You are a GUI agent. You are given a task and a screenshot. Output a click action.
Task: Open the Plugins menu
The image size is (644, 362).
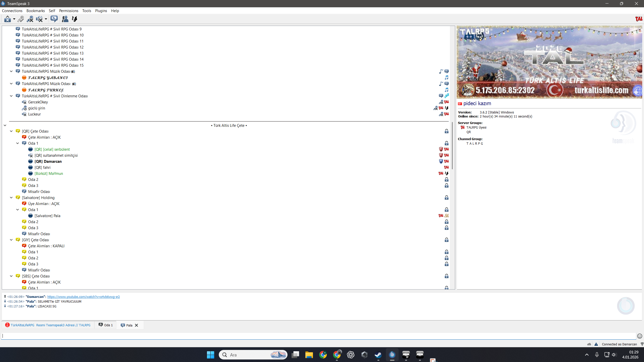pyautogui.click(x=101, y=11)
